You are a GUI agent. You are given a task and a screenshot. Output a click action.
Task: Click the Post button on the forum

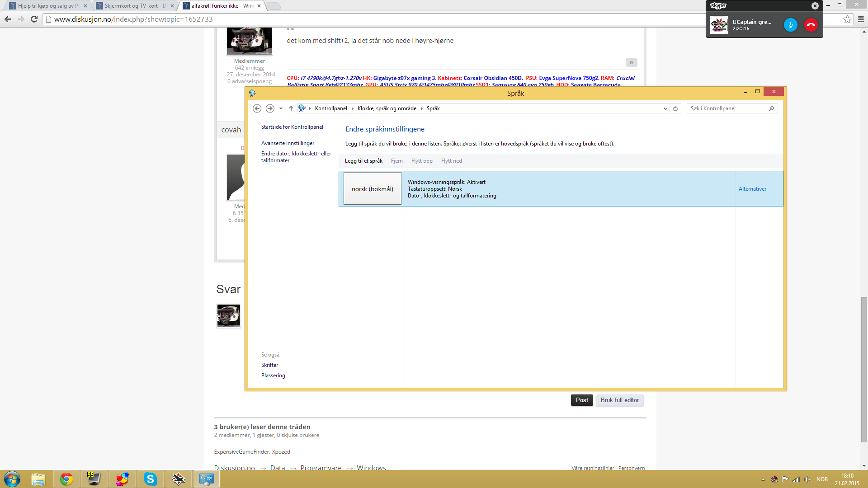pos(582,400)
